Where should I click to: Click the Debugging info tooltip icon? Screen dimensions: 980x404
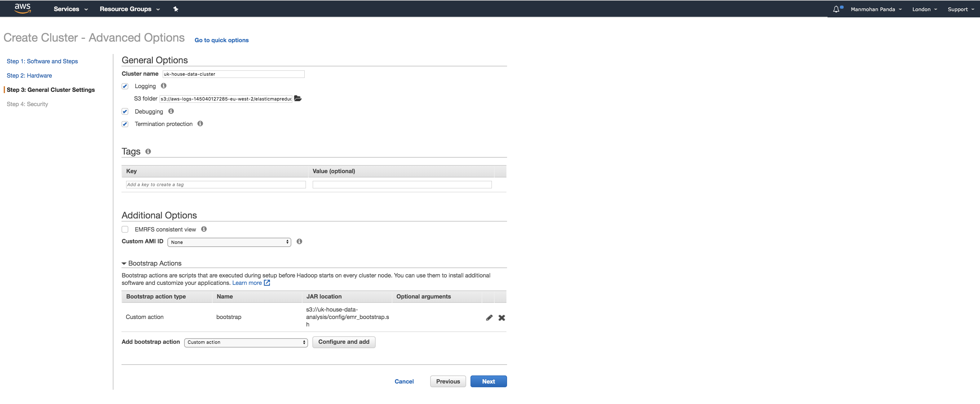coord(171,111)
